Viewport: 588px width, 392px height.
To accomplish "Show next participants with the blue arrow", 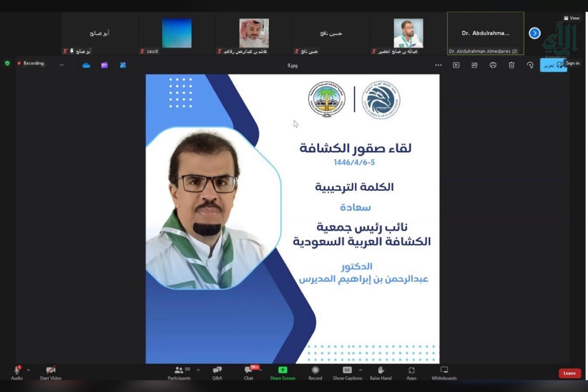I will pos(535,33).
